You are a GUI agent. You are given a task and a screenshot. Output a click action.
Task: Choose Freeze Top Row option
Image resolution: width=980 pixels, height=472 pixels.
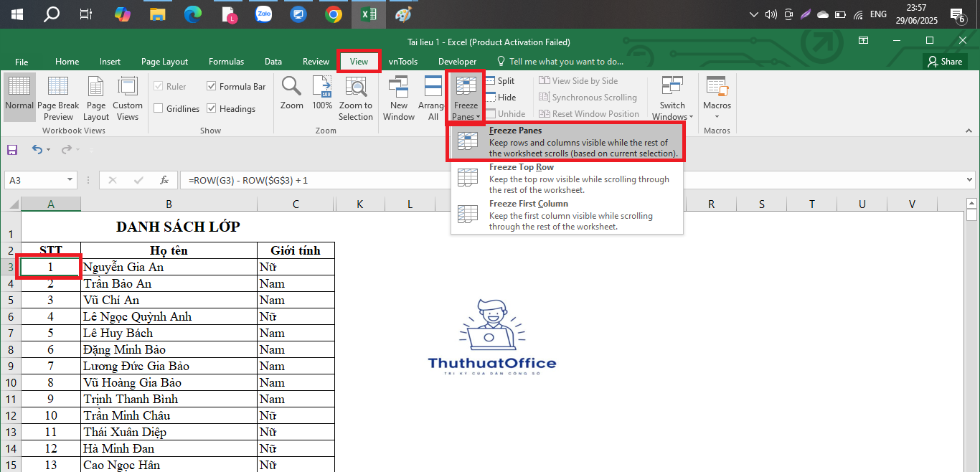pos(567,179)
